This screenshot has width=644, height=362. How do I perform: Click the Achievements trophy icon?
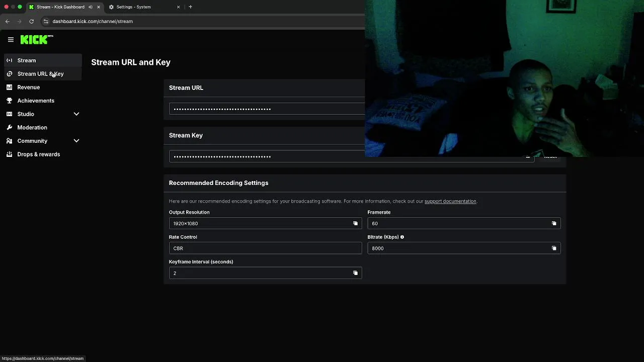coord(9,101)
